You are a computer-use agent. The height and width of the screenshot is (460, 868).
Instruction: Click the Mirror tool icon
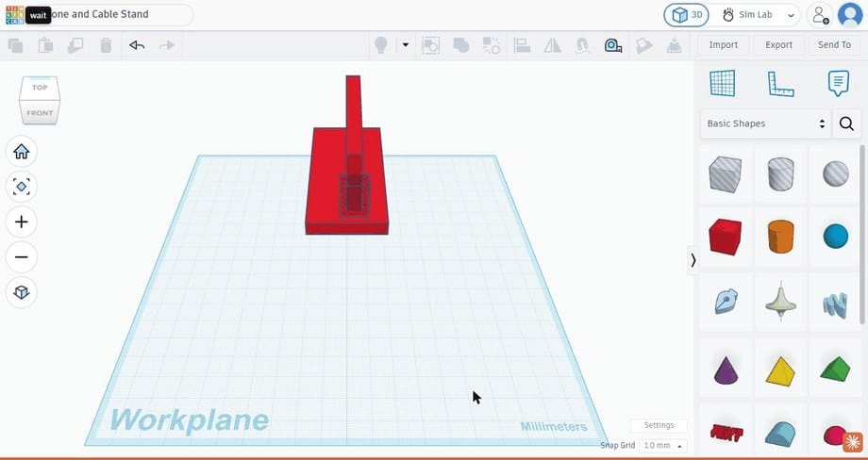[553, 45]
